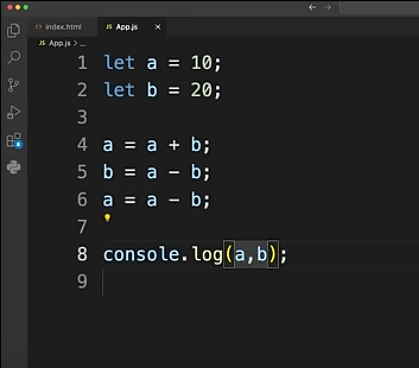
Task: Click the minus operator on line 6
Action: tap(174, 200)
